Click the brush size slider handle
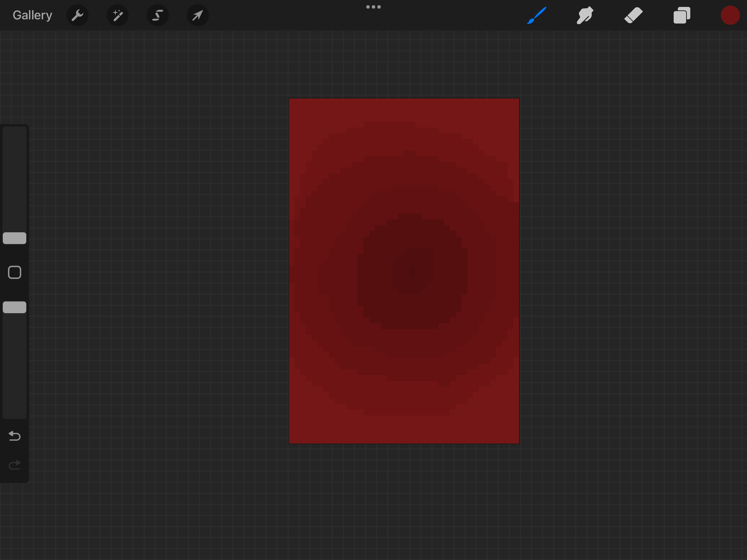 tap(15, 238)
